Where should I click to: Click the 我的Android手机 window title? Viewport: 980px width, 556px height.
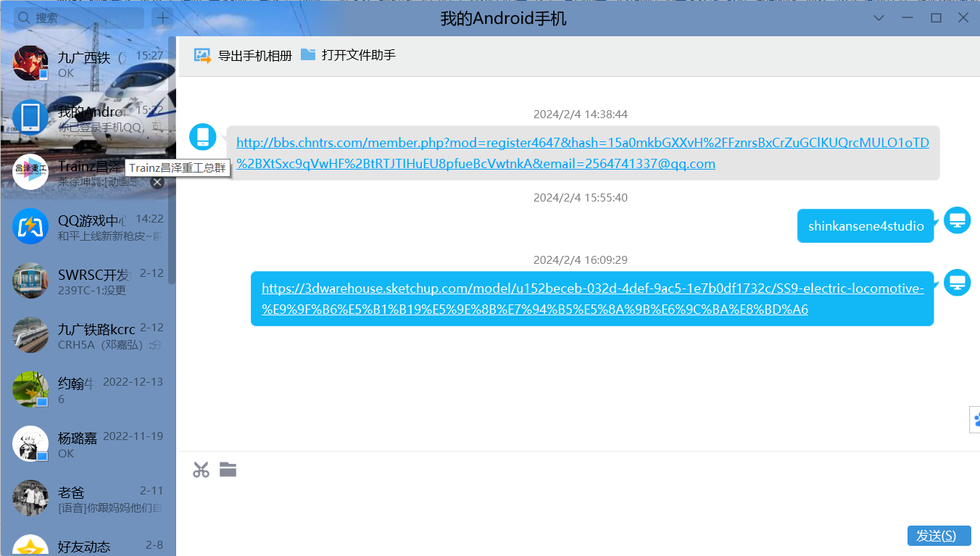click(504, 19)
